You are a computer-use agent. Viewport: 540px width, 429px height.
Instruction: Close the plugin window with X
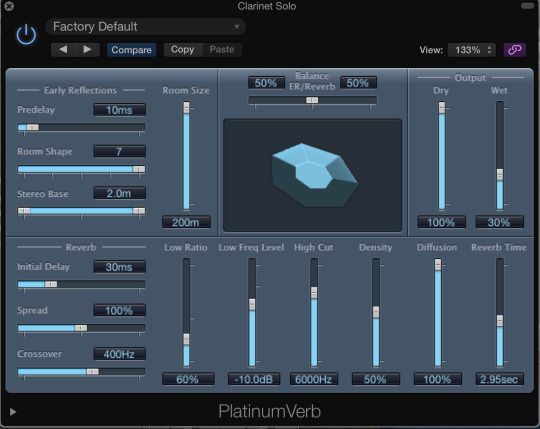point(9,6)
